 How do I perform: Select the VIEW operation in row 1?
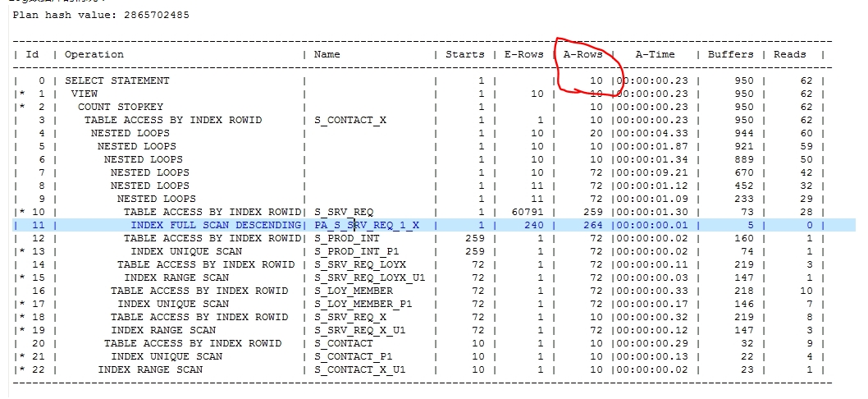point(85,94)
